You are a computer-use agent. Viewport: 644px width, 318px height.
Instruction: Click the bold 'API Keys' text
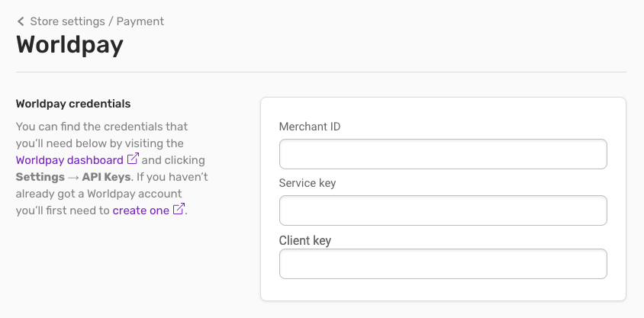[106, 177]
